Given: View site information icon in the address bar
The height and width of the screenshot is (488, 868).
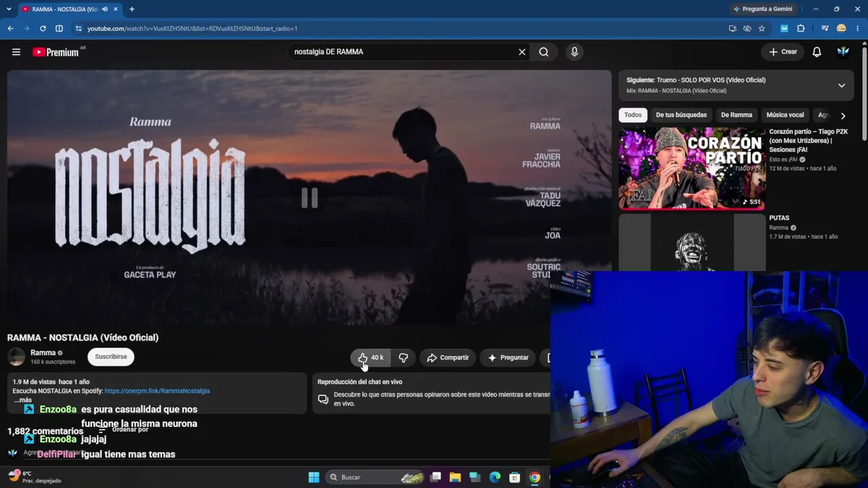Looking at the screenshot, I should tap(78, 28).
